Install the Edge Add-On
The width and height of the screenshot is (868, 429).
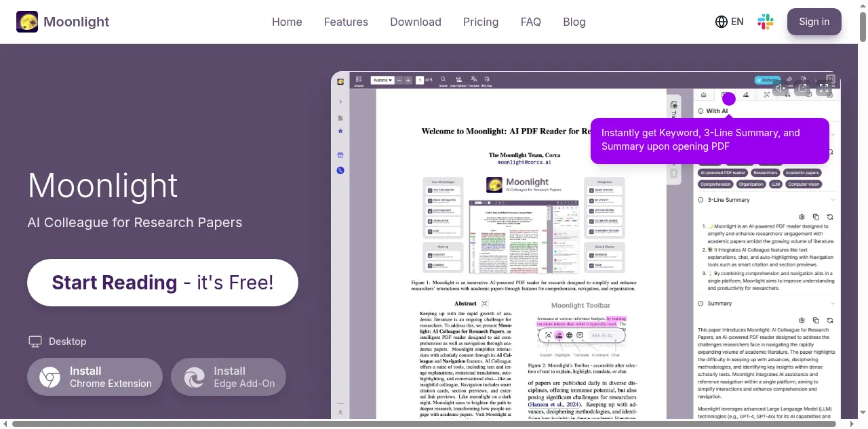point(229,377)
